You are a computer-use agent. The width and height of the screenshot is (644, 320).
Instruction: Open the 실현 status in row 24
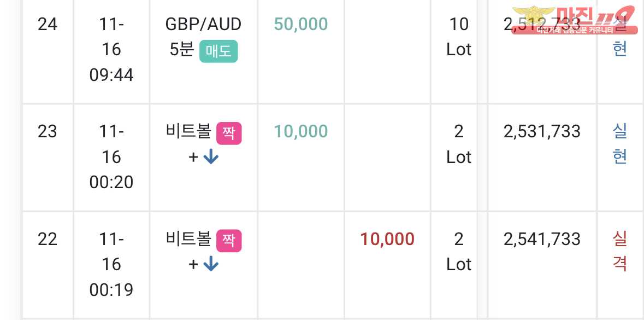click(619, 37)
